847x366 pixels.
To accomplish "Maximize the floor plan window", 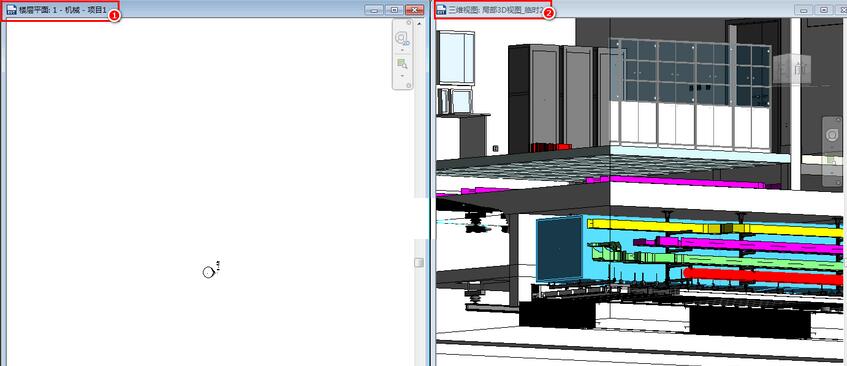I will point(395,10).
